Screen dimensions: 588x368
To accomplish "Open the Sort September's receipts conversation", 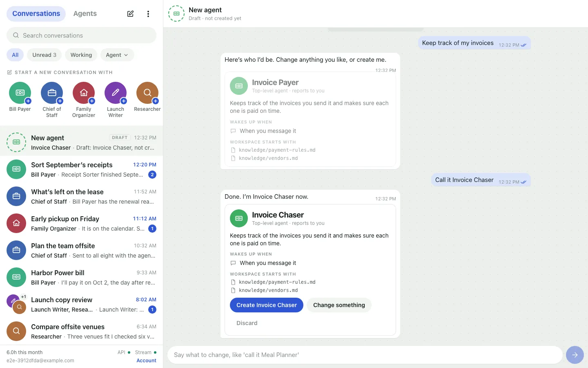I will [x=81, y=169].
